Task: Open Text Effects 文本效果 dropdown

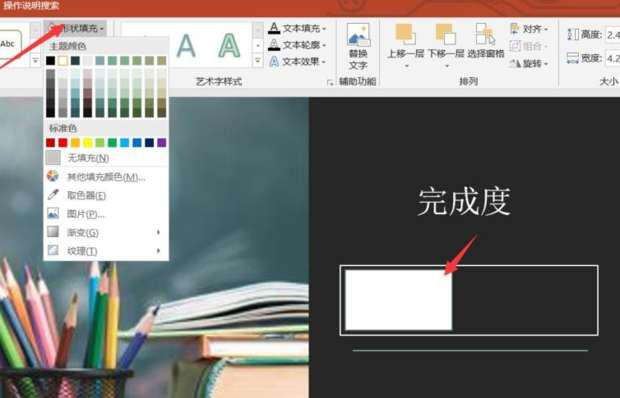Action: [297, 62]
